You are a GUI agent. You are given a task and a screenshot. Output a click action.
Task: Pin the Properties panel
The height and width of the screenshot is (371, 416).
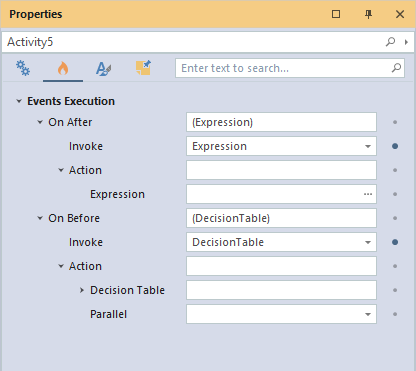click(x=368, y=14)
